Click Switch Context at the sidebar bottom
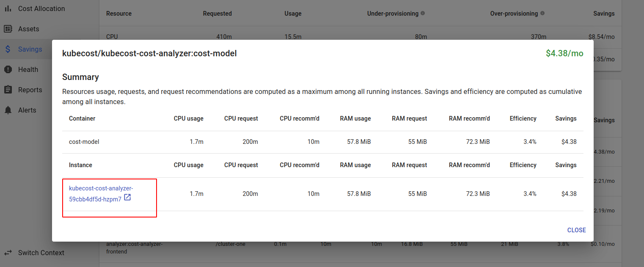 coord(41,253)
